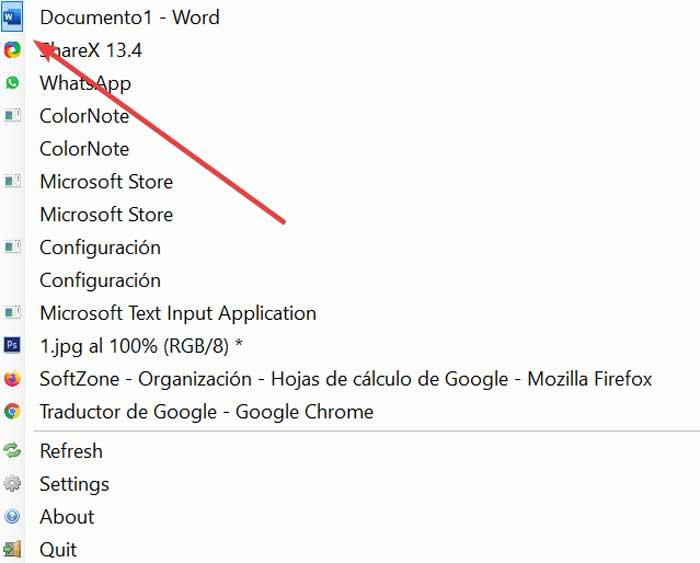Click the Photoshop Ps icon
The image size is (700, 563).
12,345
